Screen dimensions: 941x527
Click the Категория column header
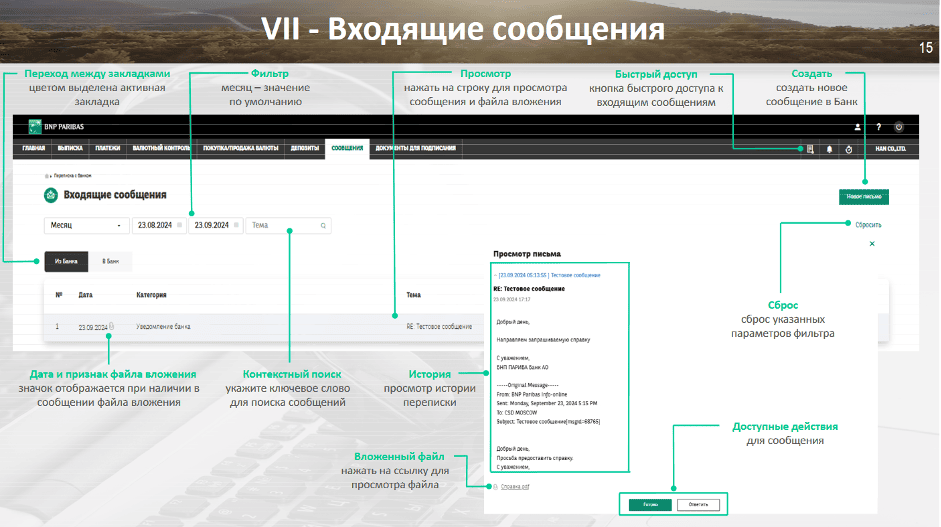pos(151,295)
